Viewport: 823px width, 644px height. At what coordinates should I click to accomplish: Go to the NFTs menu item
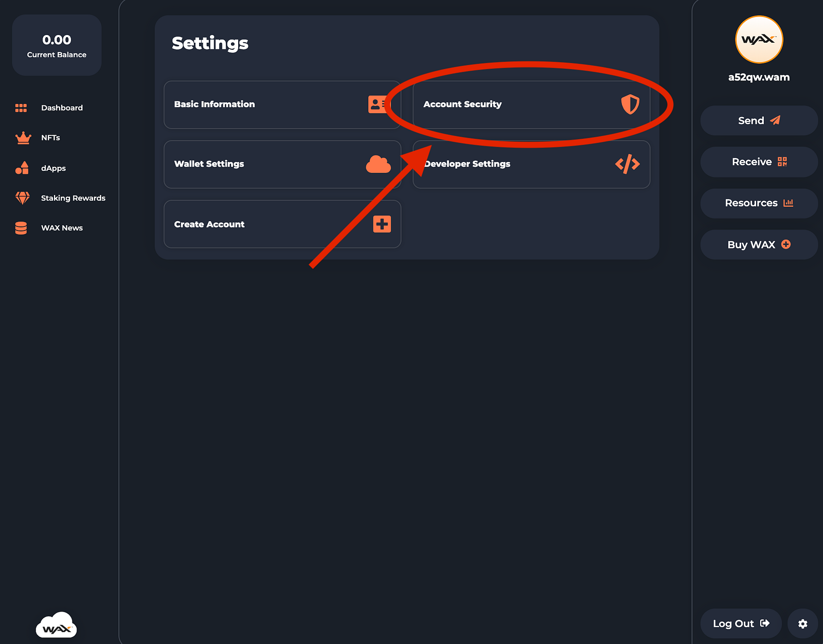coord(50,138)
